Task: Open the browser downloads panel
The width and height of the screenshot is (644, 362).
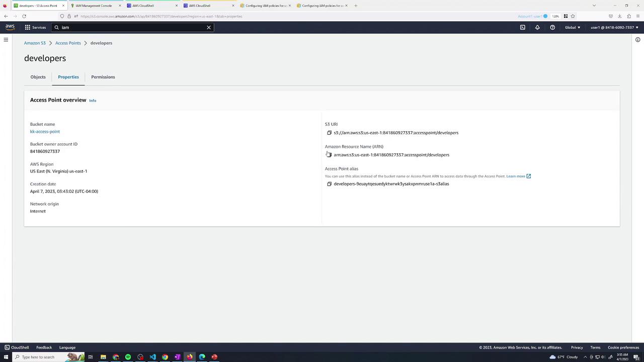Action: 619,16
